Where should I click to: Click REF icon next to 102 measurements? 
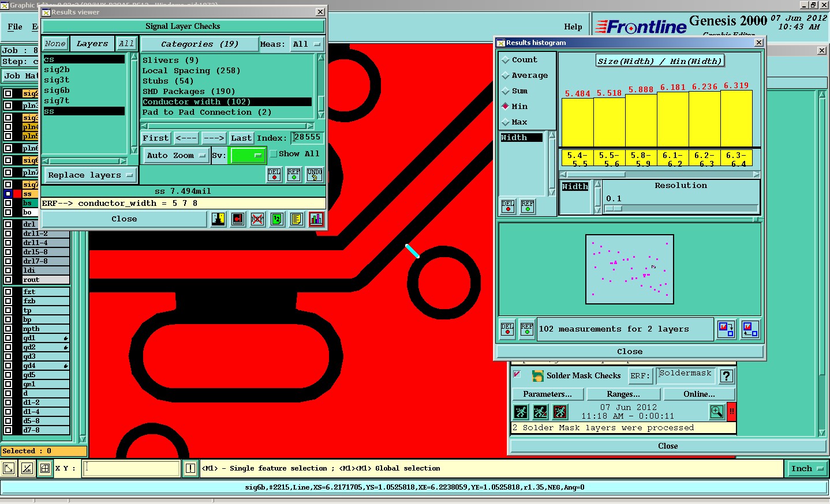tap(527, 329)
